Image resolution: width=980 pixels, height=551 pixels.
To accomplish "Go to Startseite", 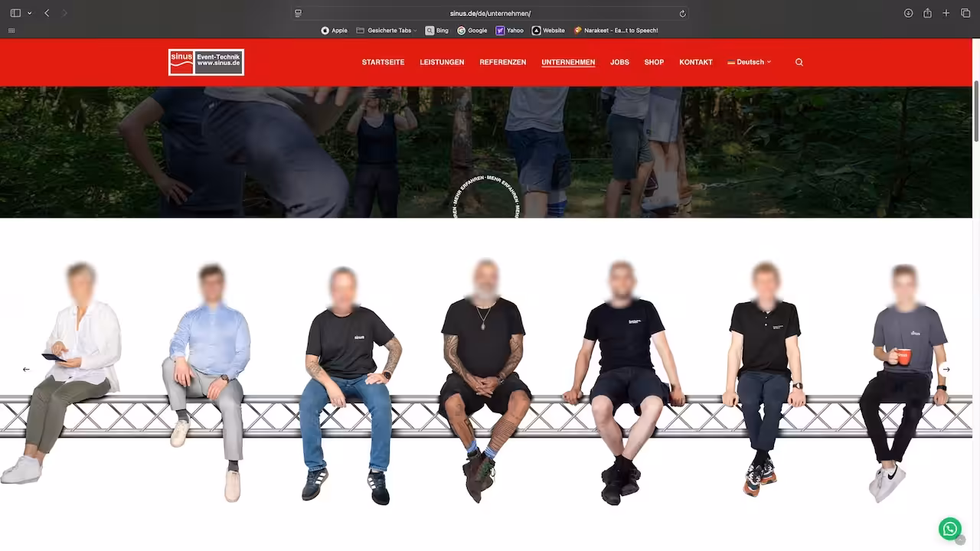I will (383, 62).
